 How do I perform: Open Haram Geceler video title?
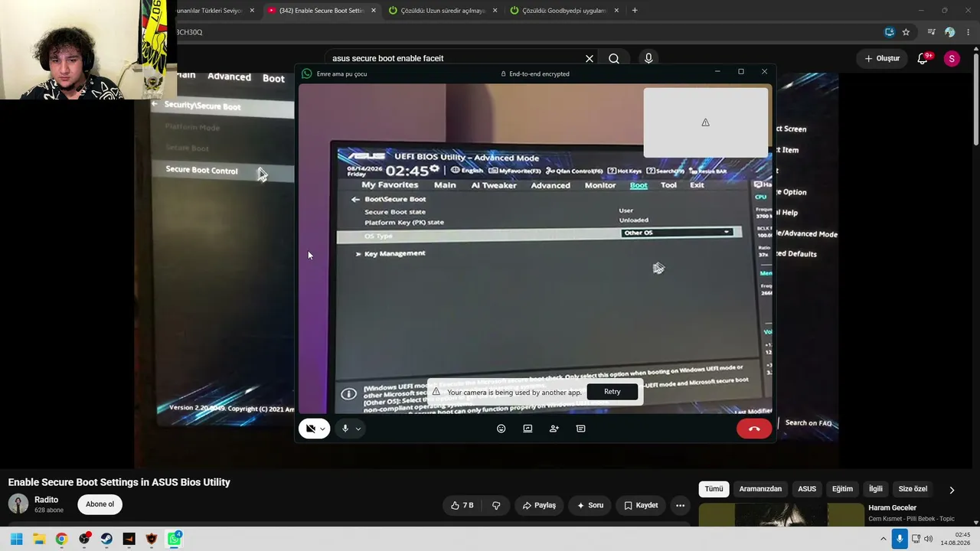(892, 508)
